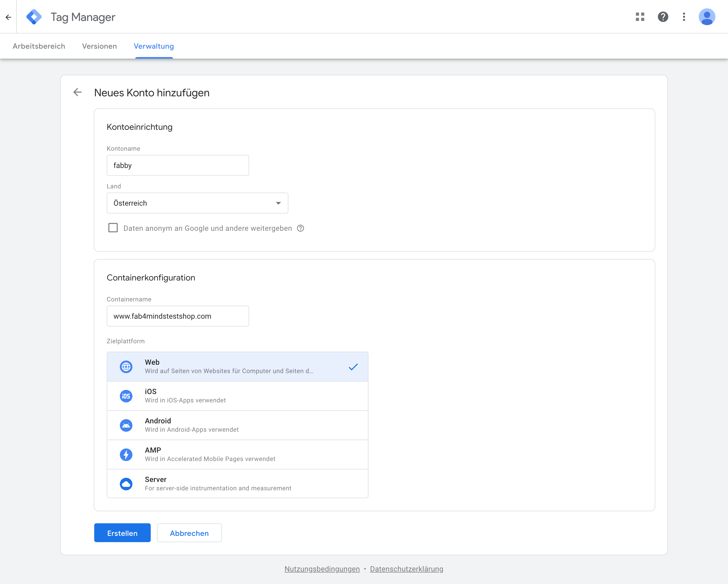Click info icon next to data sharing option
This screenshot has height=584, width=728.
(300, 228)
